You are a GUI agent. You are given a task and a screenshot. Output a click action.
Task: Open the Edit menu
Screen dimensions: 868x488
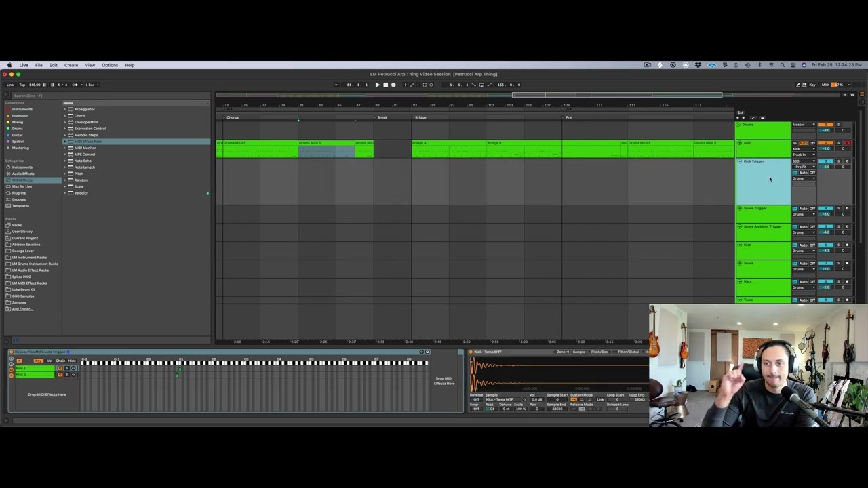tap(53, 65)
